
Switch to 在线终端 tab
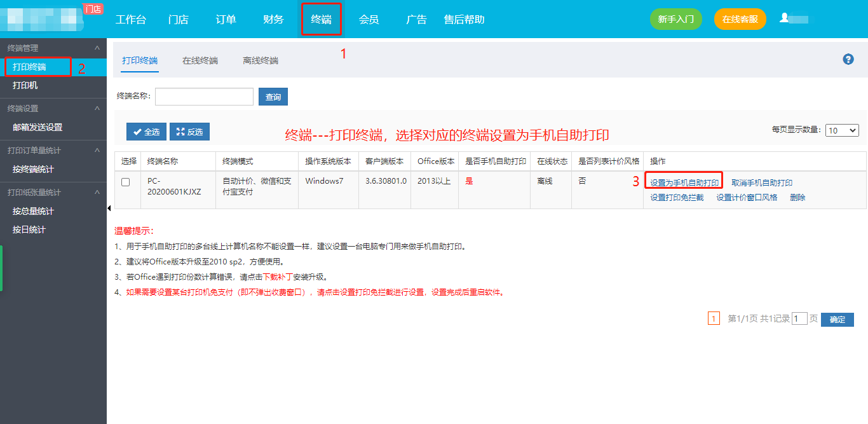pyautogui.click(x=200, y=60)
